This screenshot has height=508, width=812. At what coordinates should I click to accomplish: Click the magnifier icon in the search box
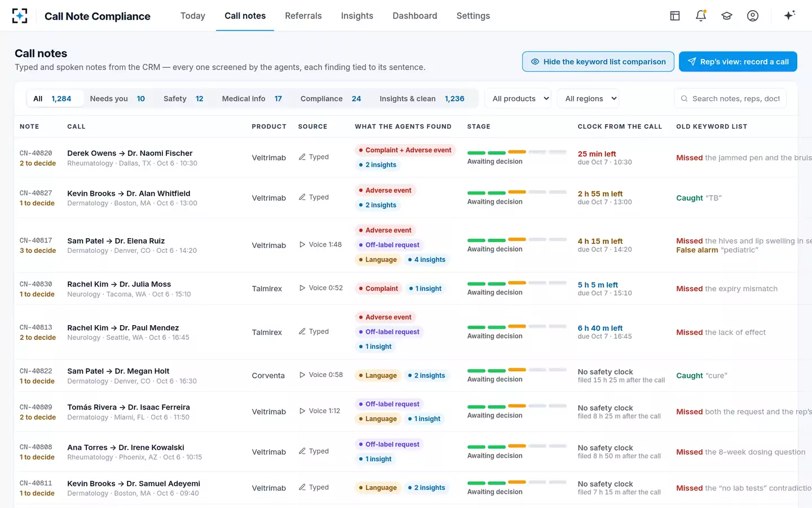point(684,99)
